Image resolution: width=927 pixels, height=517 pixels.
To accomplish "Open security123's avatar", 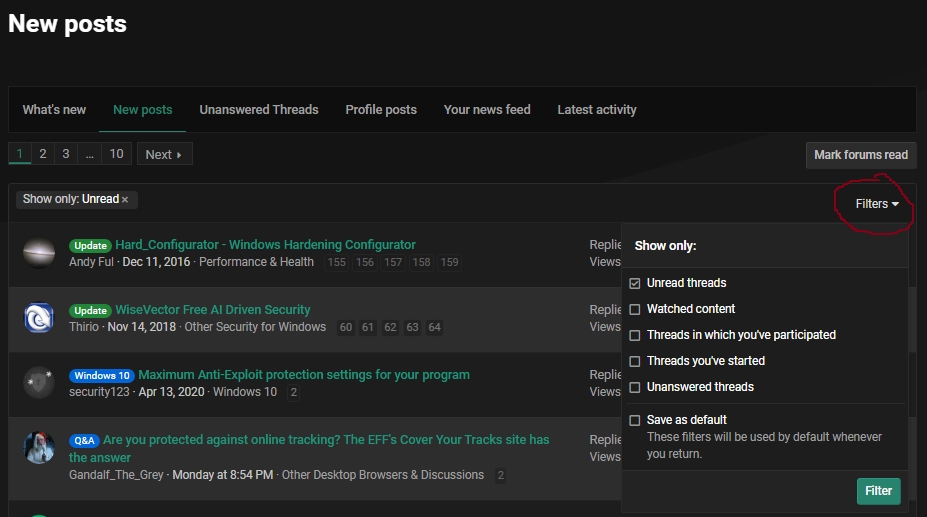I will coord(39,383).
